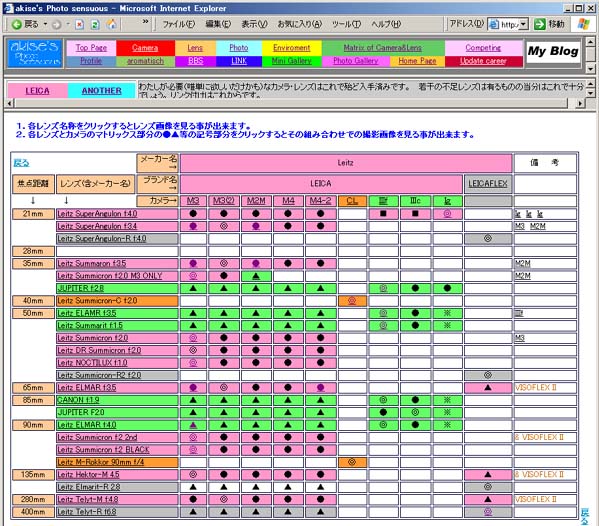Open the 表示(V) menu
The image size is (599, 526).
click(x=254, y=24)
